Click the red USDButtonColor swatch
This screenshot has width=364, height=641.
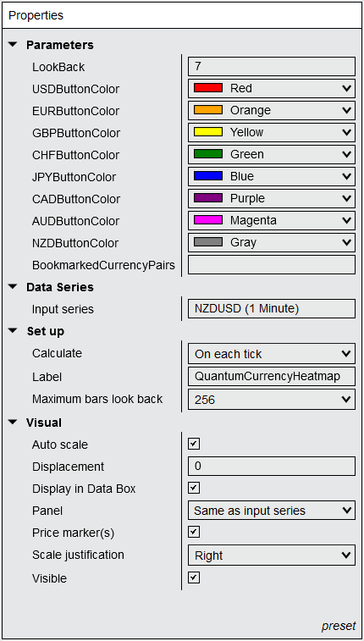pos(208,88)
